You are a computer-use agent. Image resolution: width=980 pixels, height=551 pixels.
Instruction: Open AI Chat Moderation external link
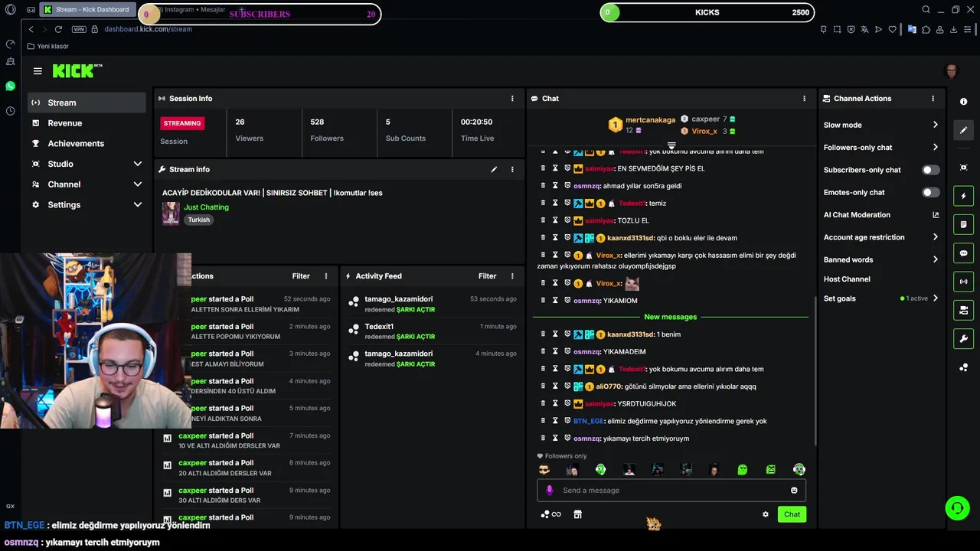pyautogui.click(x=936, y=215)
